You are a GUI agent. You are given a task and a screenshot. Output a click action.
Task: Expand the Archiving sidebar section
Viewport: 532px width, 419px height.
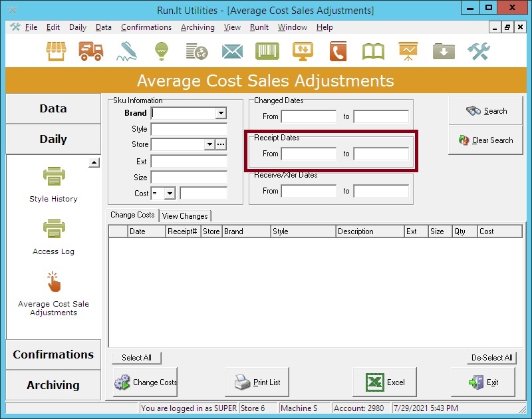pos(53,385)
